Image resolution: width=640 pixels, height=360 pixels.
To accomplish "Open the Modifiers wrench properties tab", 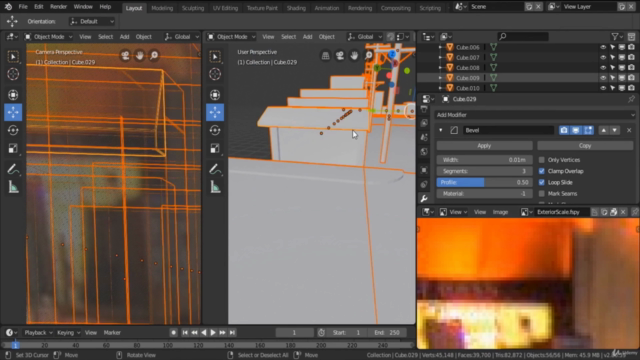I will (x=424, y=199).
